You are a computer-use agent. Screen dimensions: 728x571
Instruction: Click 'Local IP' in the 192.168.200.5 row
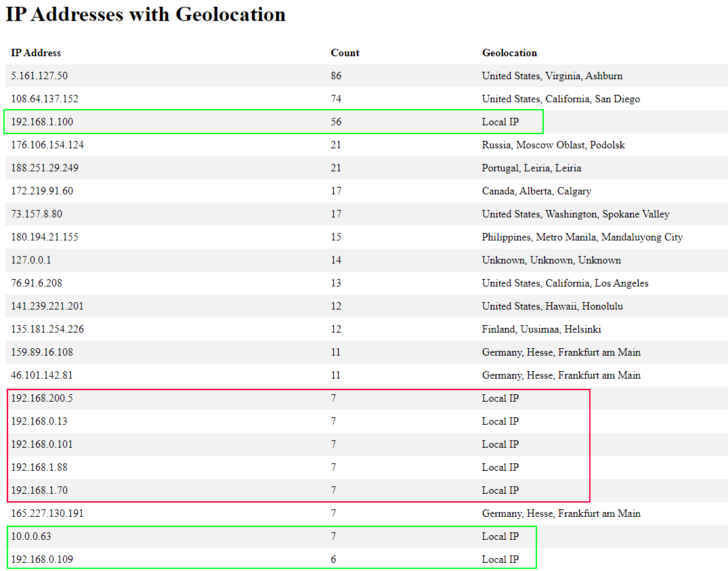coord(500,398)
